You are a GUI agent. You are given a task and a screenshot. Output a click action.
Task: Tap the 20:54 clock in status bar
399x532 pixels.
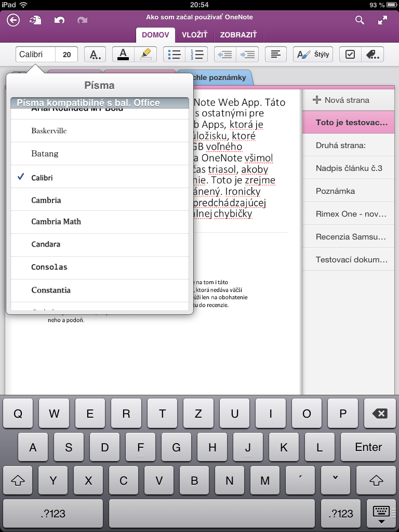tap(199, 5)
